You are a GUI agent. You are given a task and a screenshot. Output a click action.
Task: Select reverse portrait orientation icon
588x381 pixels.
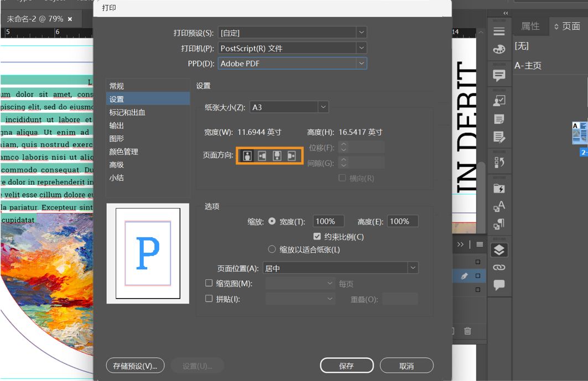(277, 155)
